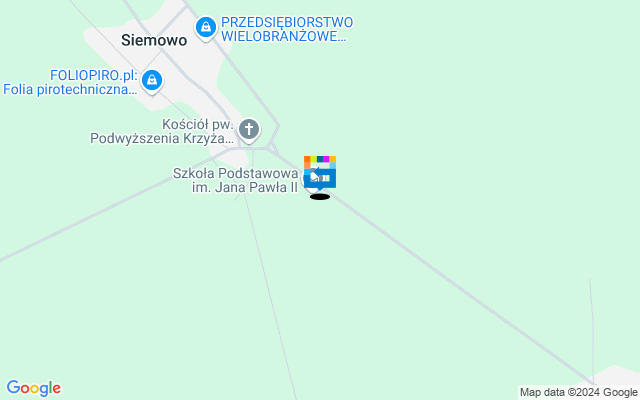Viewport: 640px width, 400px height.
Task: Click the colorful blue location marker
Action: (x=320, y=173)
